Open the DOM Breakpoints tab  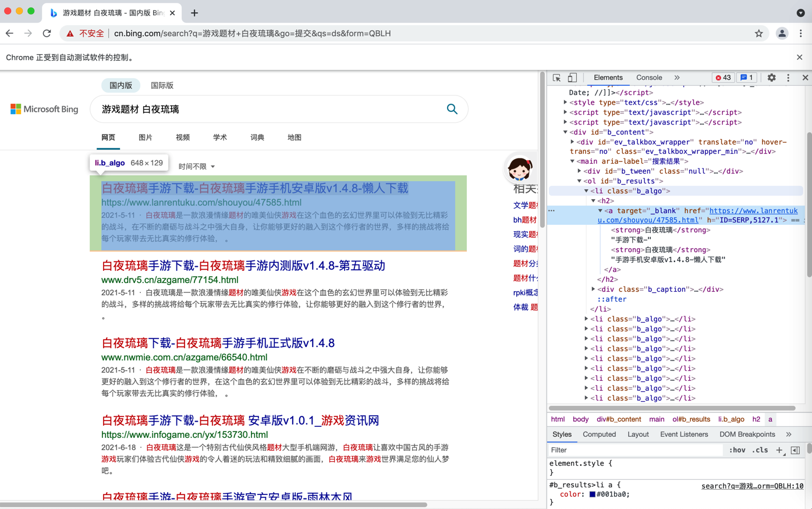(747, 434)
